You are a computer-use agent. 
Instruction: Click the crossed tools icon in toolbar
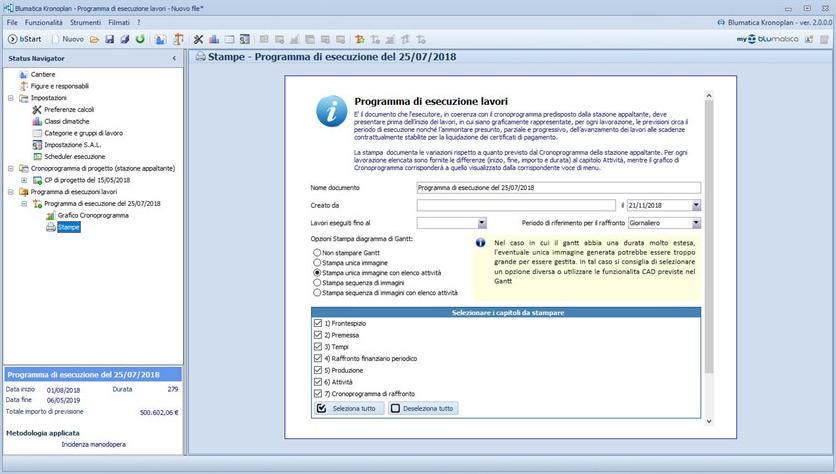(198, 39)
